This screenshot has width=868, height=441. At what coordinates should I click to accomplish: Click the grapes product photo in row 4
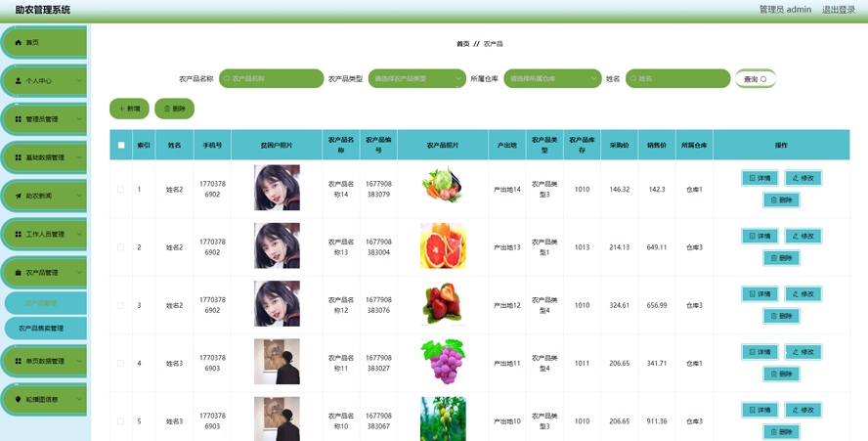click(443, 361)
